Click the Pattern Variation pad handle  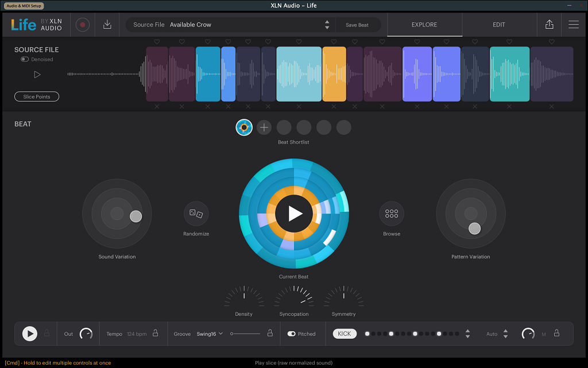pos(474,228)
